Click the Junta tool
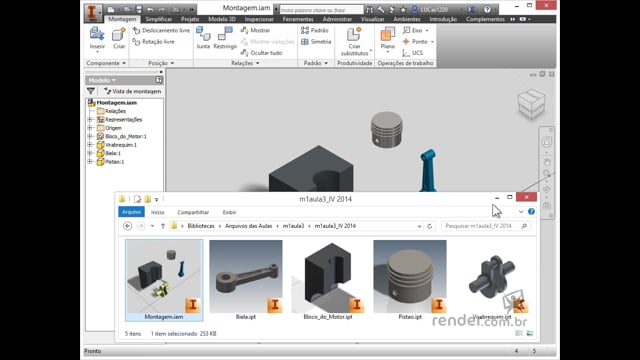Screen dimensions: 640x360 [x=203, y=38]
